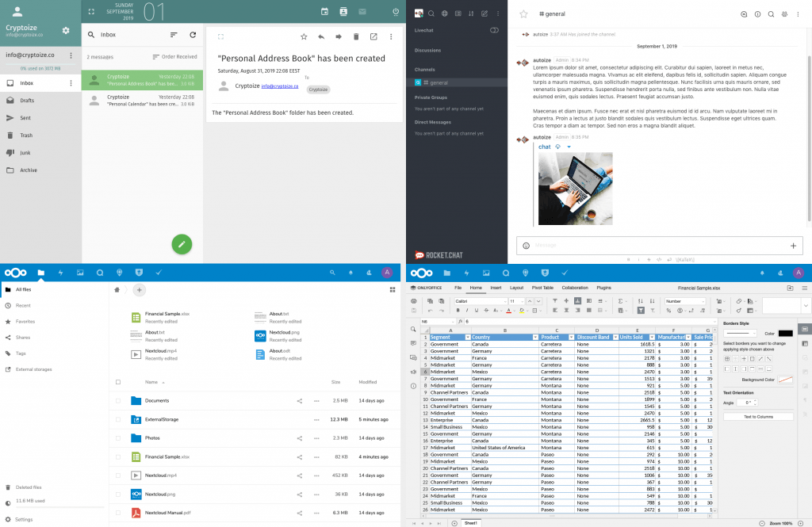Tick the select-all files checkbox
Viewport: 812px width, 527px height.
[118, 382]
